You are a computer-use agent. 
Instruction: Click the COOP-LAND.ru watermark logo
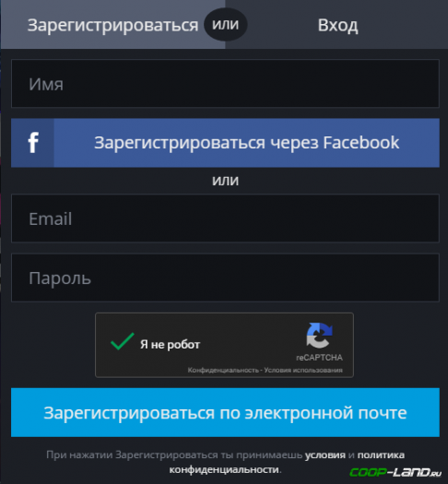coord(395,472)
